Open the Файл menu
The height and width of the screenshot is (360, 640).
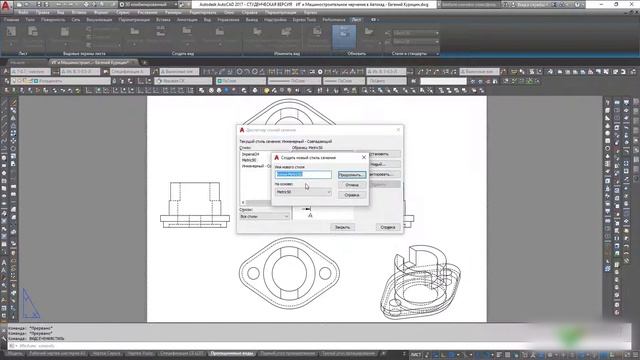tap(23, 12)
